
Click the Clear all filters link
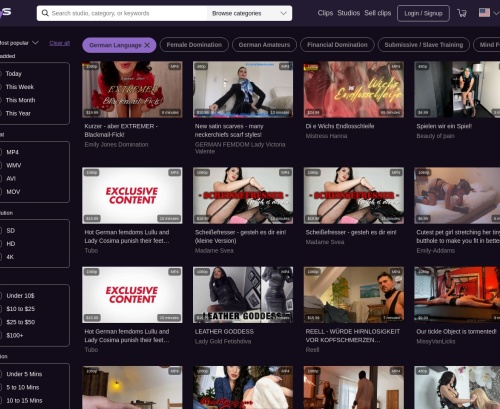pos(59,43)
